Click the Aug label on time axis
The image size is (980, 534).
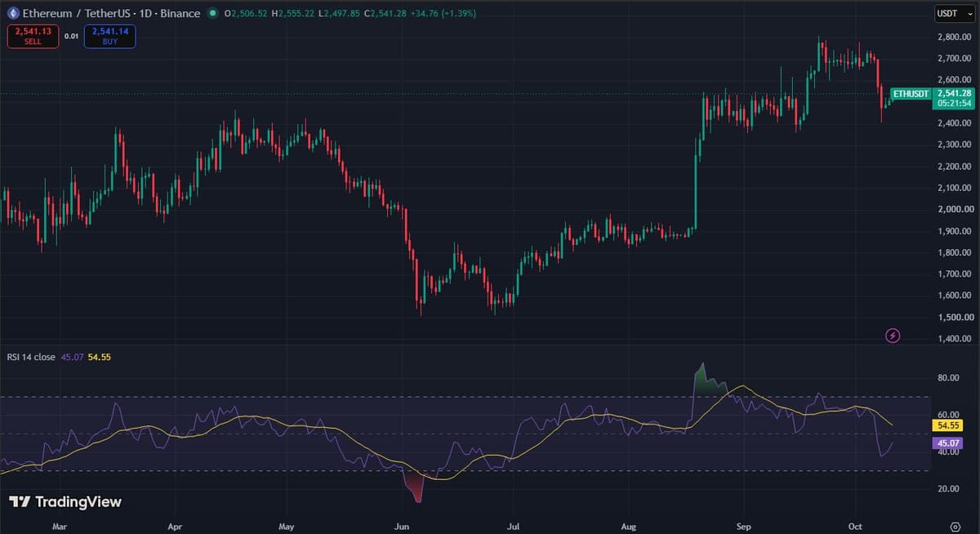(628, 527)
